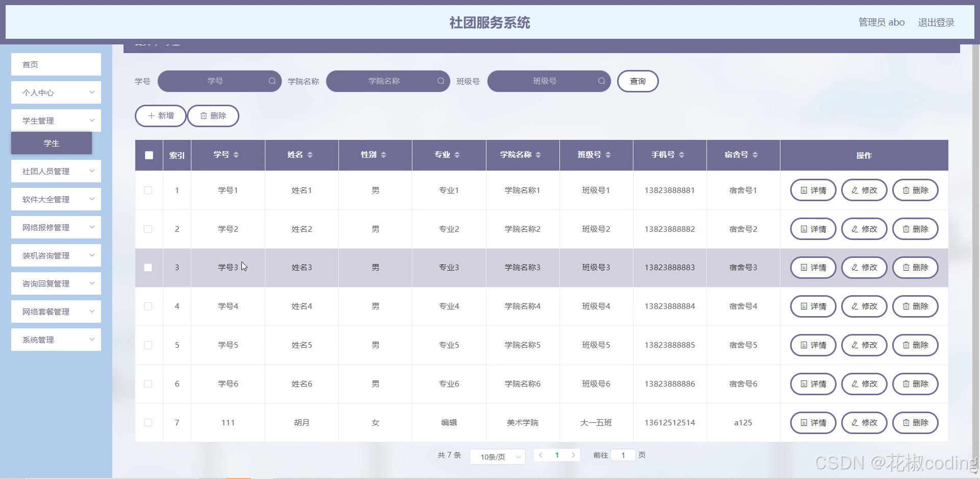
Task: Focus the 班级号 search input field
Action: (x=549, y=81)
